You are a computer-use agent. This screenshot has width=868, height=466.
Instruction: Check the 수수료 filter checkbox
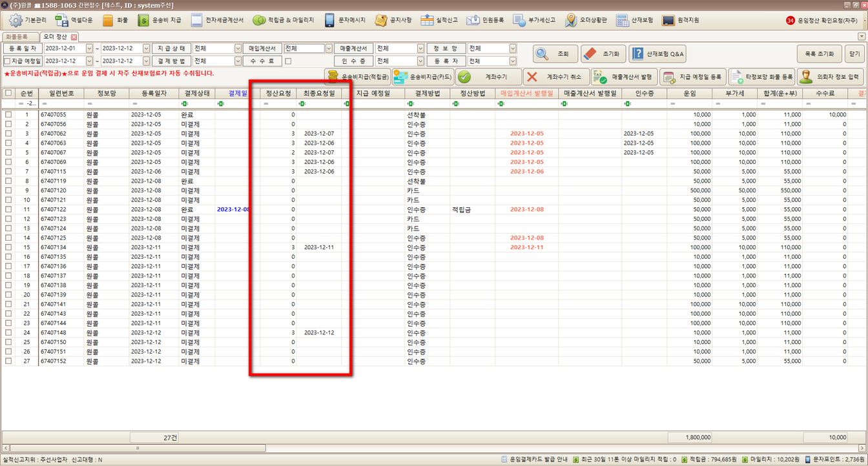[288, 61]
